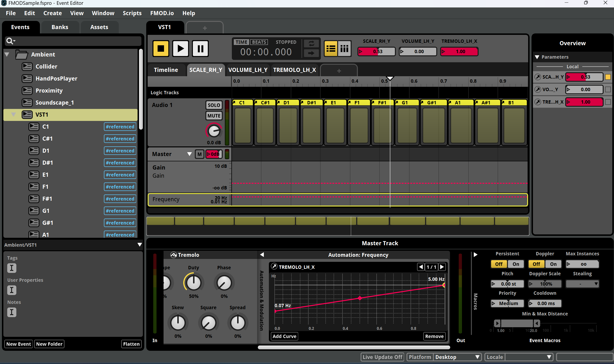Expand Macros panel with right arrow
The image size is (614, 364).
tap(475, 255)
